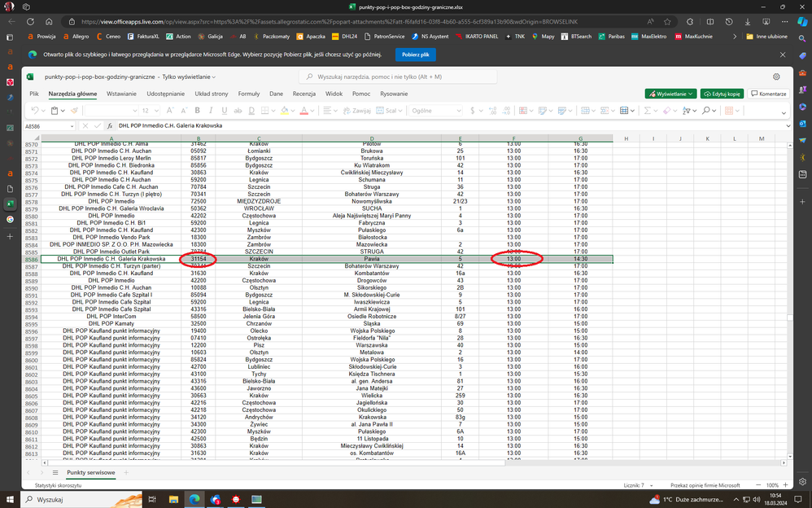Click the Pobierz plik button
Image resolution: width=812 pixels, height=508 pixels.
tap(416, 55)
